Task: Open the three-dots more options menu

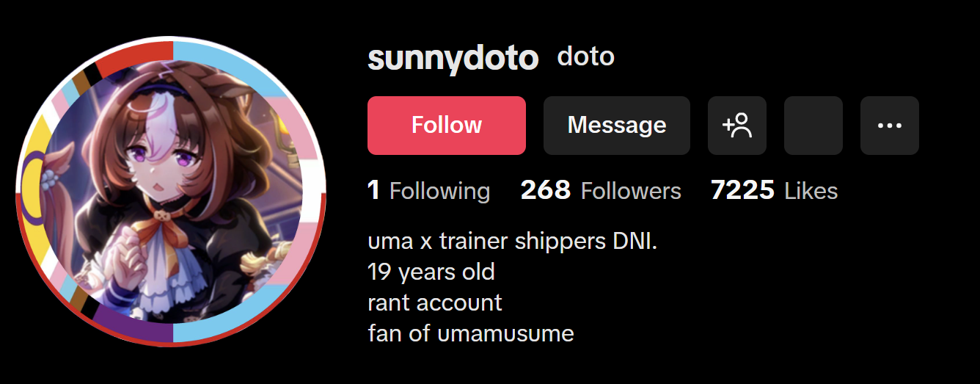Action: (890, 126)
